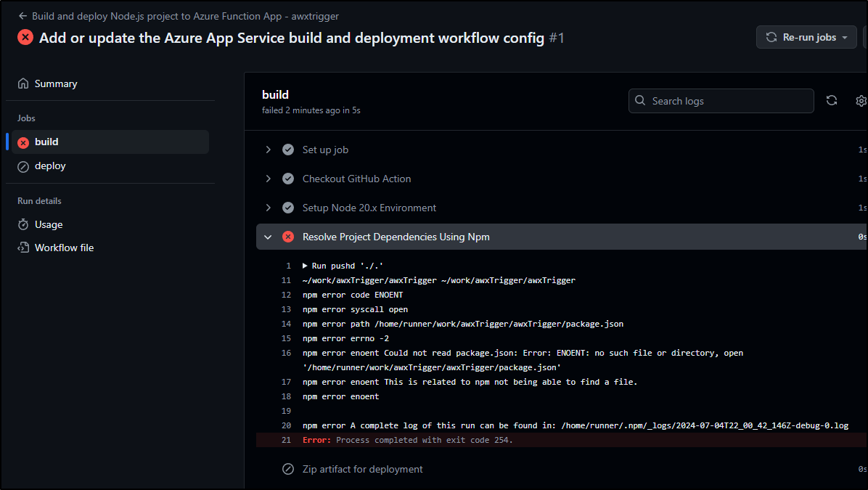The height and width of the screenshot is (490, 868).
Task: Click the Resolve Project Dependencies Using Npm title
Action: (396, 237)
